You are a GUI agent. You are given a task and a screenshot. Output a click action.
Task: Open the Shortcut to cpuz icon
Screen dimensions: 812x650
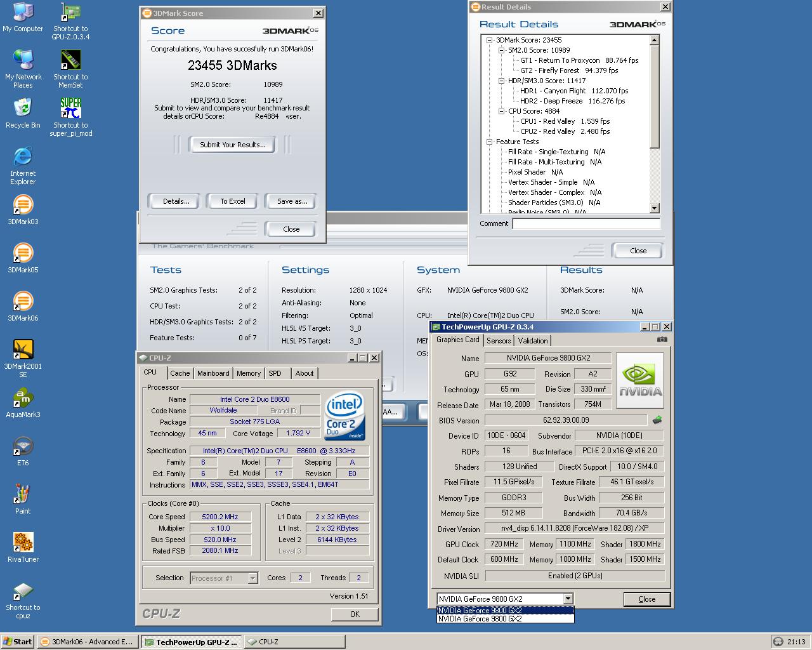(23, 600)
